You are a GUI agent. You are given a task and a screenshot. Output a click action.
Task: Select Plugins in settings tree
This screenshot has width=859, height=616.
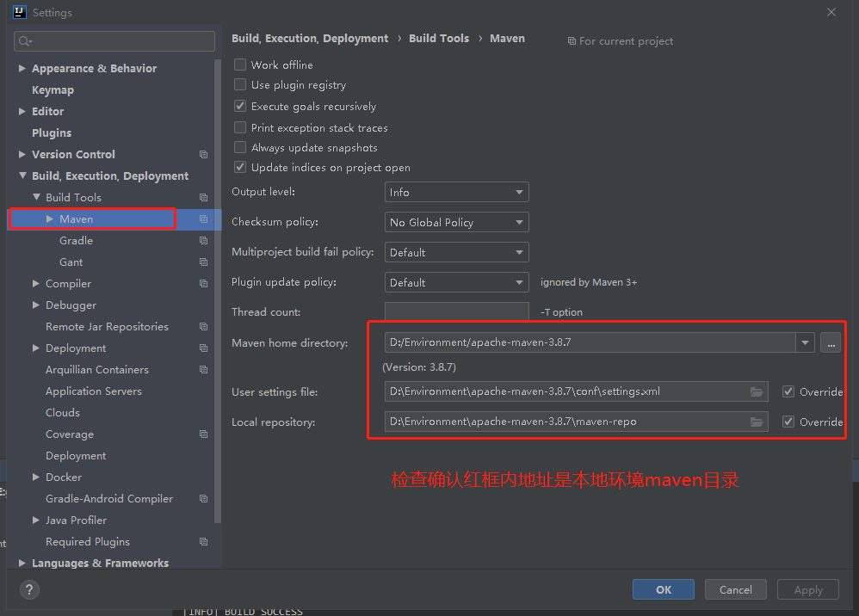(52, 133)
